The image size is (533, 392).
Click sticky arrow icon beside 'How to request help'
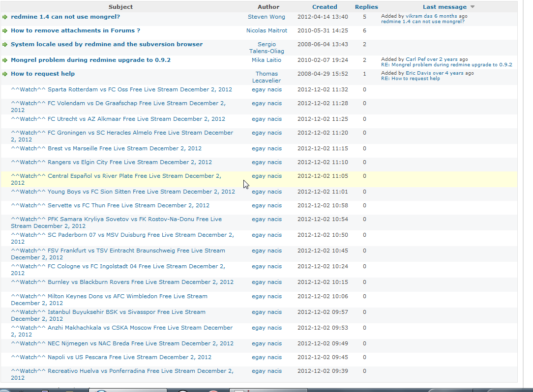coord(5,74)
